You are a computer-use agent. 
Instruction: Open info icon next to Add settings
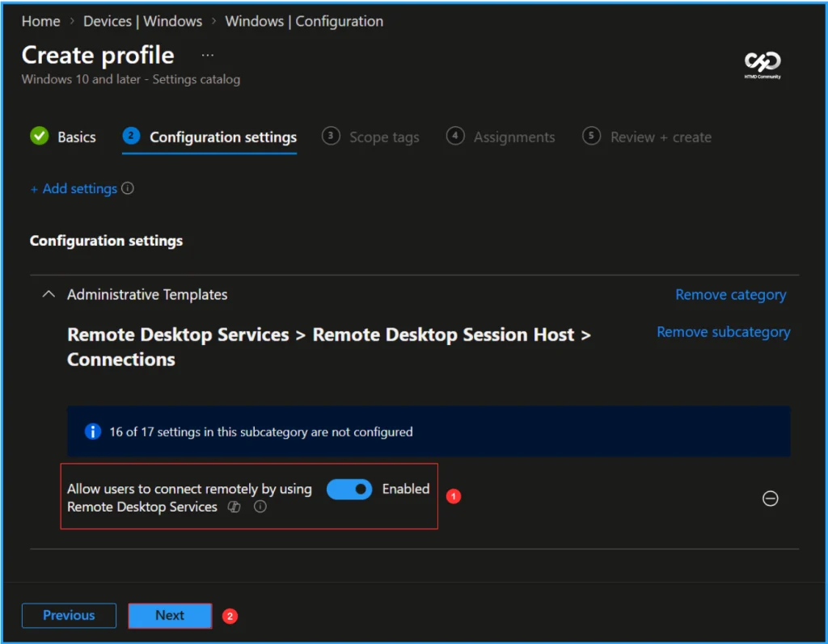128,188
